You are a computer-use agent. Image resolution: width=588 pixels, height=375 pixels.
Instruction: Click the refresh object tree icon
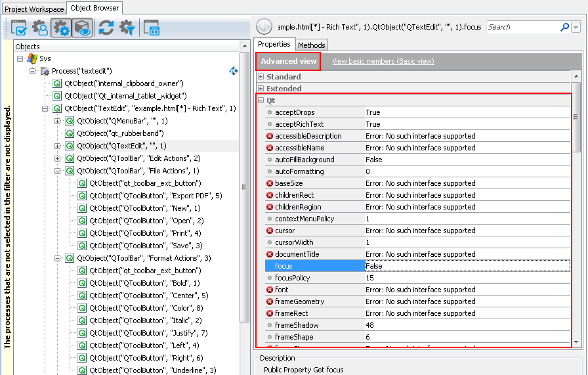106,28
